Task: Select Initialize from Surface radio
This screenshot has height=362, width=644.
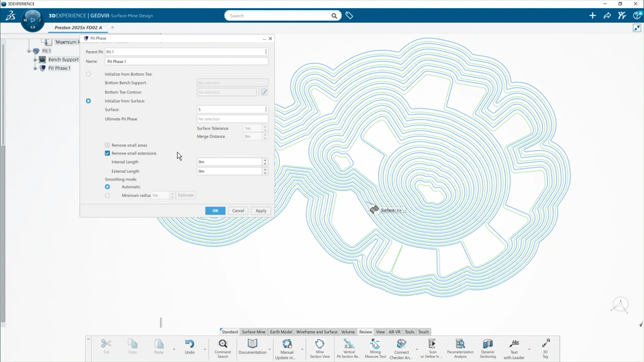Action: [89, 101]
